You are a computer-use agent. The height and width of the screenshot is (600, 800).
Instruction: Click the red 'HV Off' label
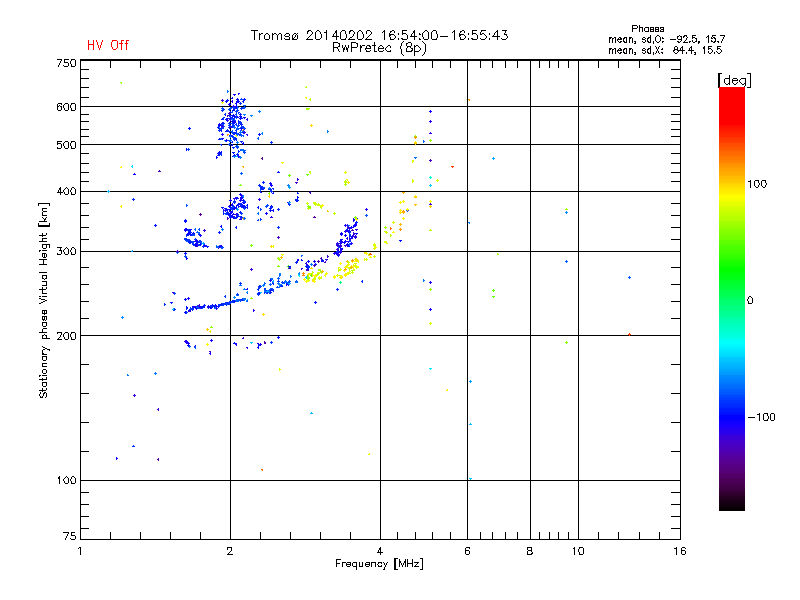tap(108, 45)
